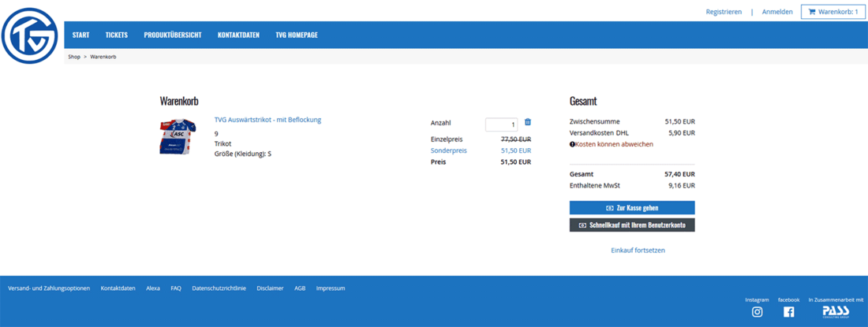Open the TICKETS menu item

click(117, 35)
